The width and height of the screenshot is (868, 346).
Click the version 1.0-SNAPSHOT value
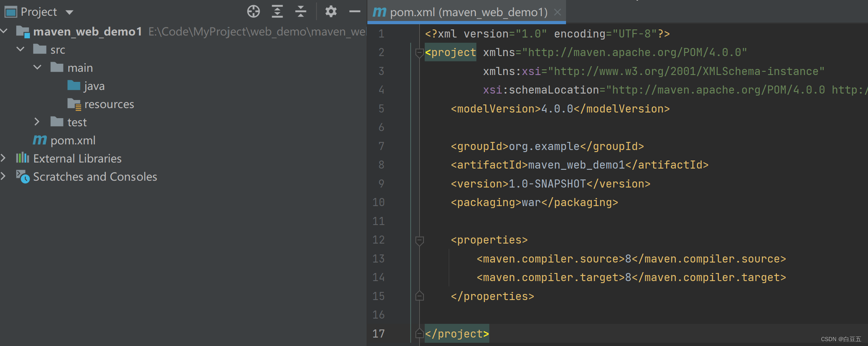547,184
